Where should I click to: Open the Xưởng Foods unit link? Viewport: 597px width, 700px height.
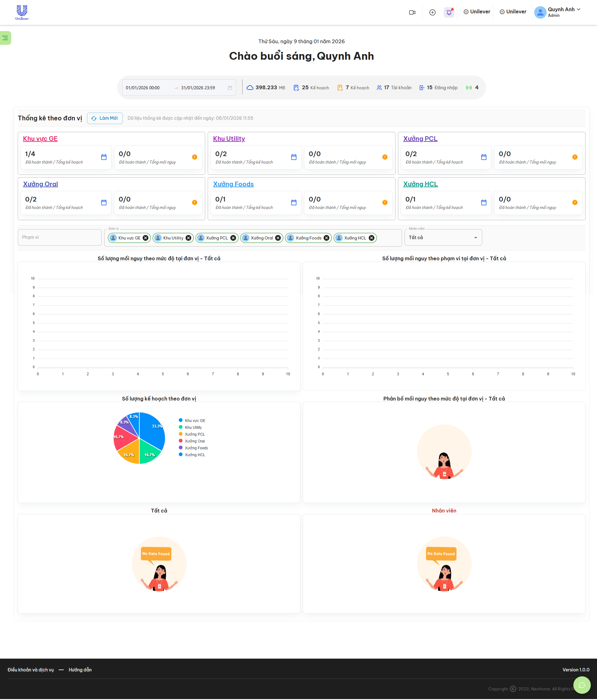tap(233, 184)
